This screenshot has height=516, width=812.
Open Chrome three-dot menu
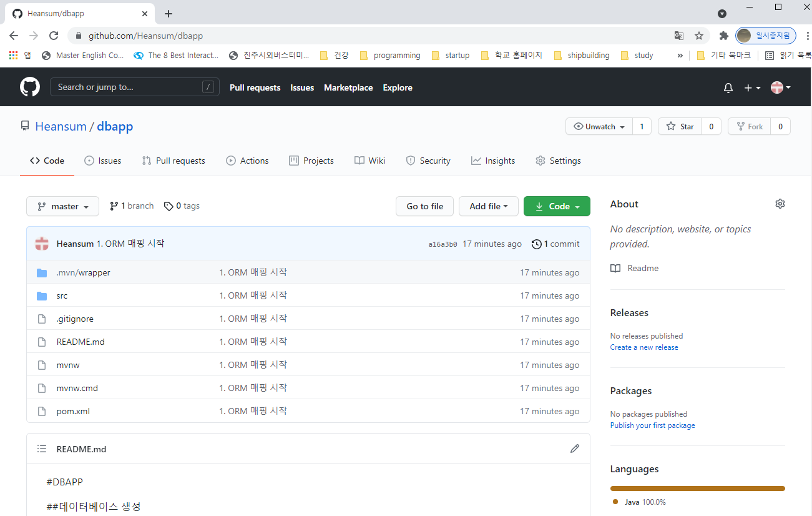click(808, 36)
